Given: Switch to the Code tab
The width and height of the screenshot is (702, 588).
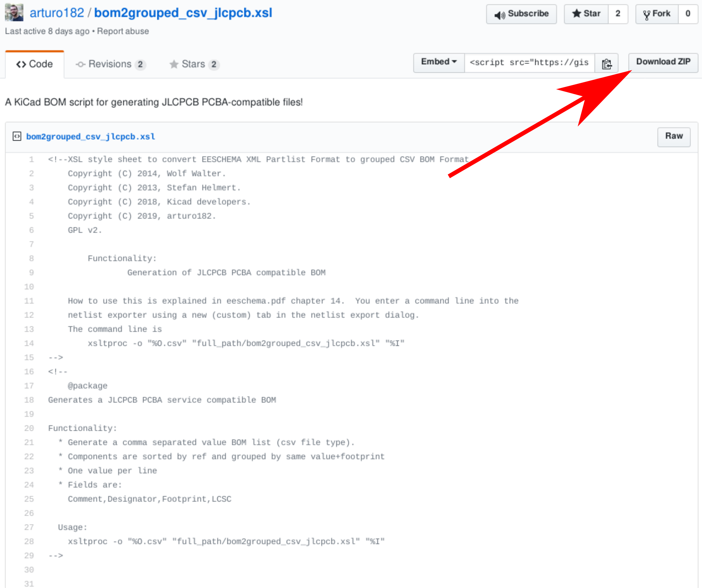Looking at the screenshot, I should [35, 64].
